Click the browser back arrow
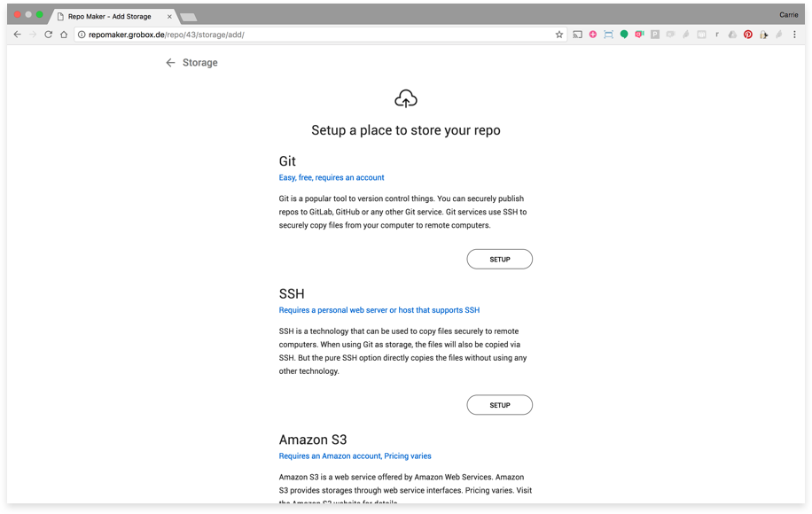 point(17,35)
